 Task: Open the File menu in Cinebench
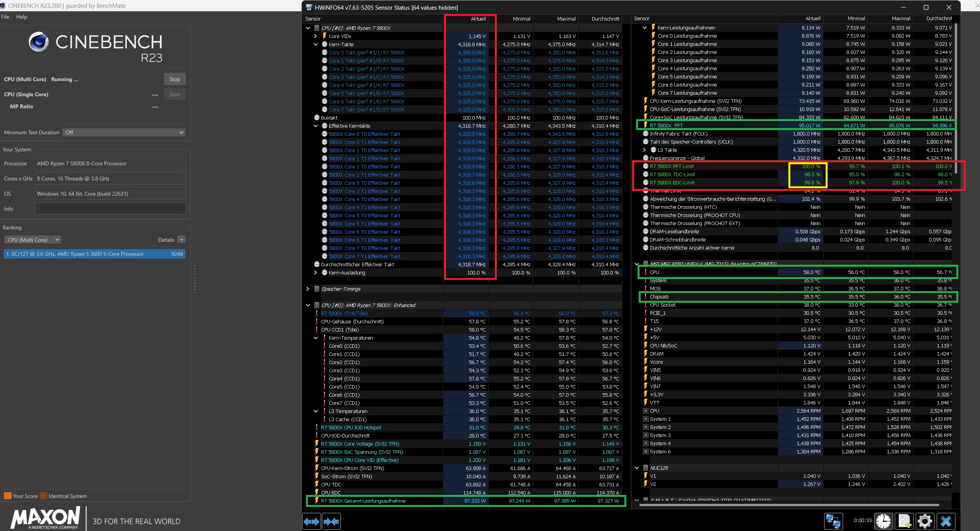(5, 17)
